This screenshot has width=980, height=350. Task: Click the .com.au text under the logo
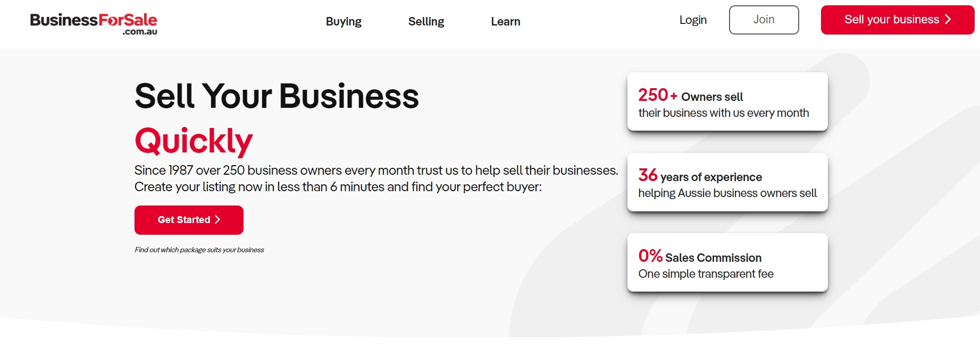coord(140,32)
